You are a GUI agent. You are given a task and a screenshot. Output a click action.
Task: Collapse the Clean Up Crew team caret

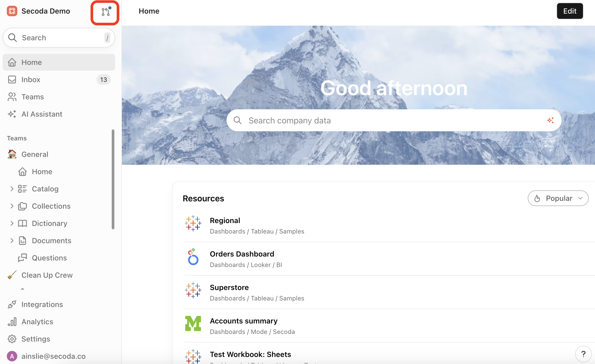pos(23,289)
